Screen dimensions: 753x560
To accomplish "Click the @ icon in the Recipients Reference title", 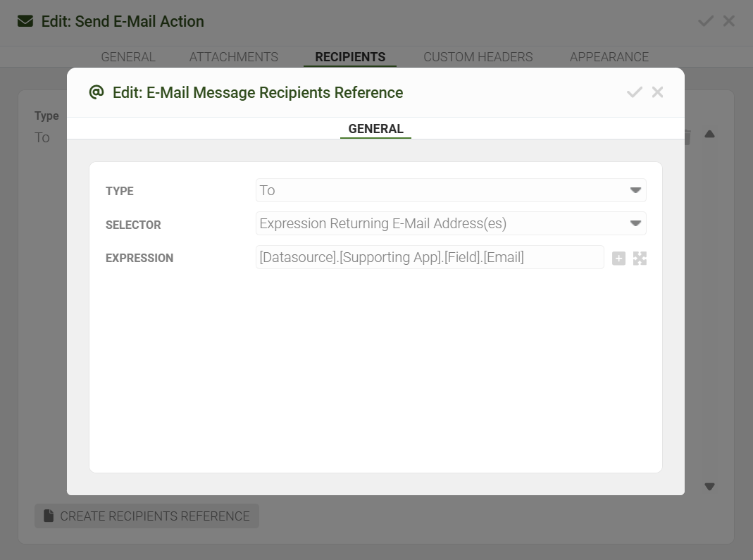I will point(97,92).
